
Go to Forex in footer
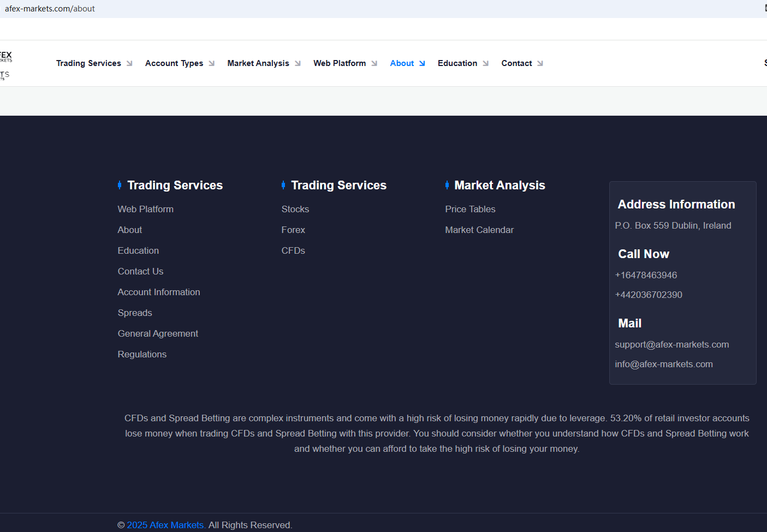[293, 230]
